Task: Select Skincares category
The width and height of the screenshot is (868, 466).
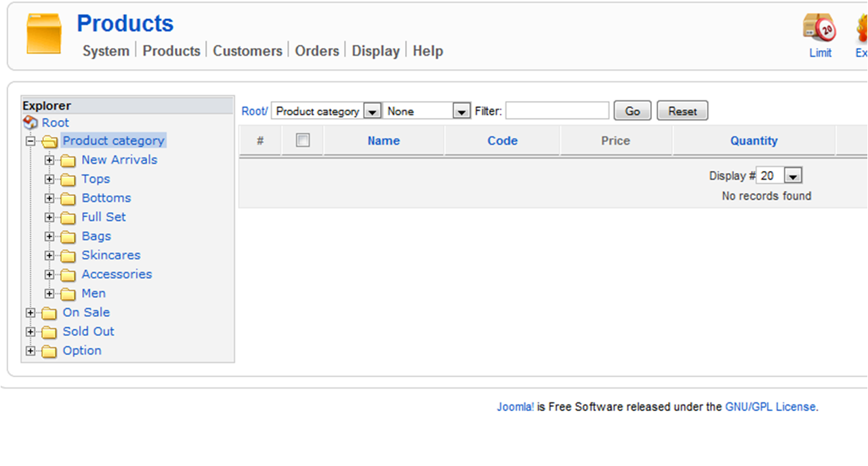Action: (x=111, y=254)
